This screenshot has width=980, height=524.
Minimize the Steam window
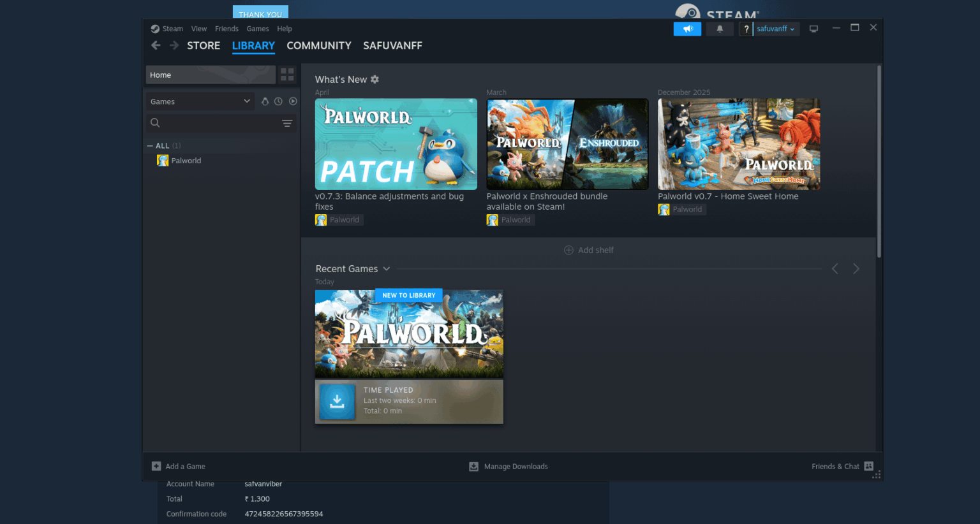point(836,28)
